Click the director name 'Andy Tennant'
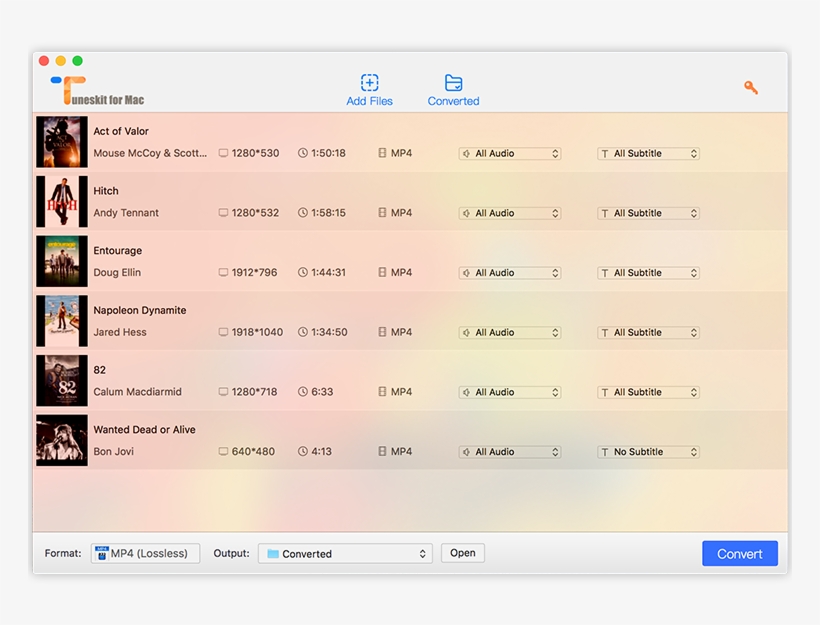This screenshot has height=625, width=820. point(126,213)
